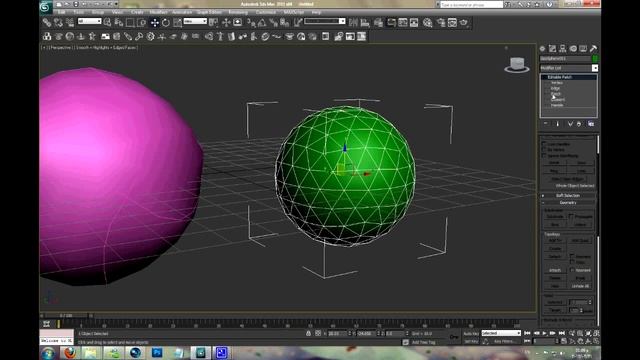Render the scene with teapot icon

pyautogui.click(x=464, y=22)
